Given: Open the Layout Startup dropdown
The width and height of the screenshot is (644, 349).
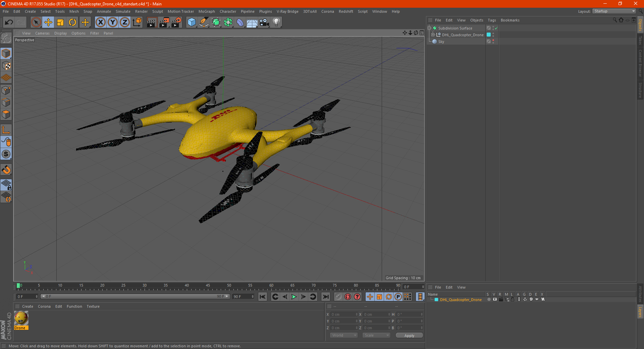Looking at the screenshot, I should click(x=614, y=11).
